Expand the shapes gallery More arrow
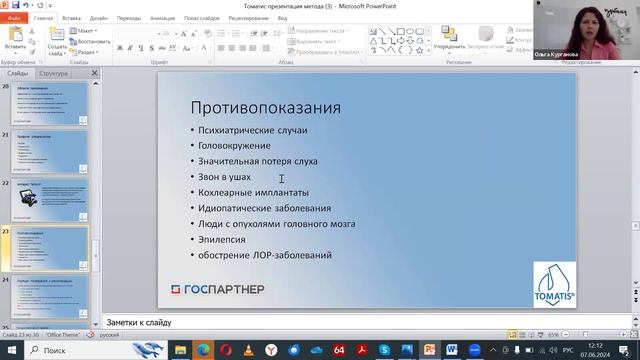640x360 pixels. pos(428,51)
